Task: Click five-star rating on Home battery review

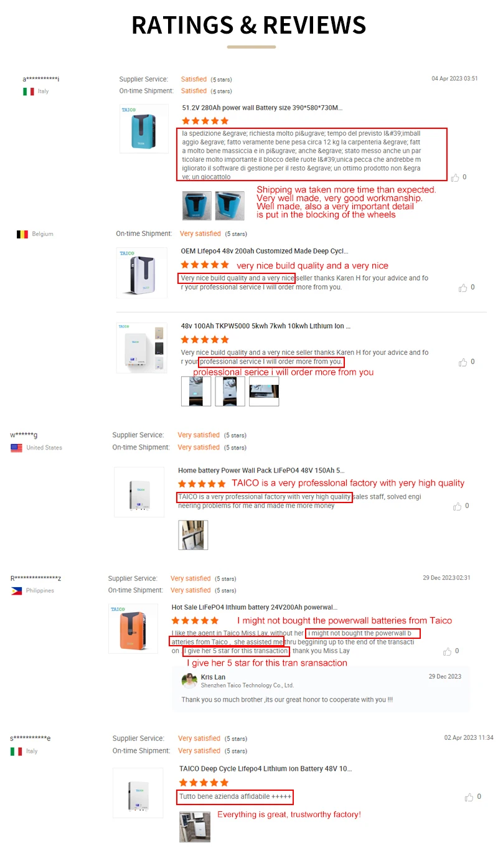Action: pos(202,484)
